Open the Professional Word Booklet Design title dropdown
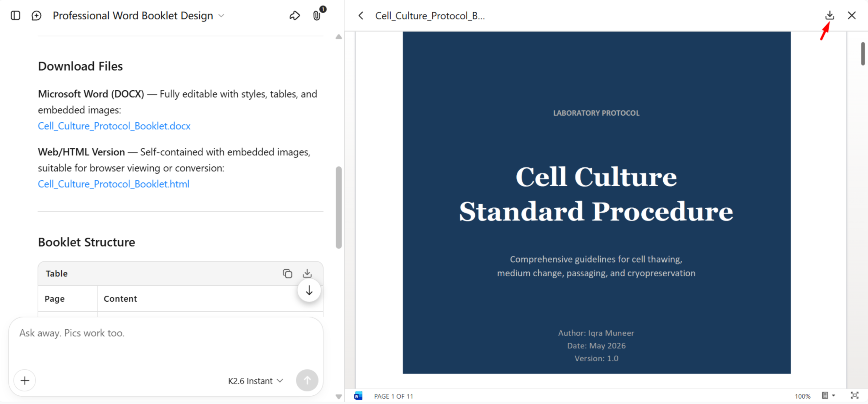The image size is (868, 404). tap(139, 15)
